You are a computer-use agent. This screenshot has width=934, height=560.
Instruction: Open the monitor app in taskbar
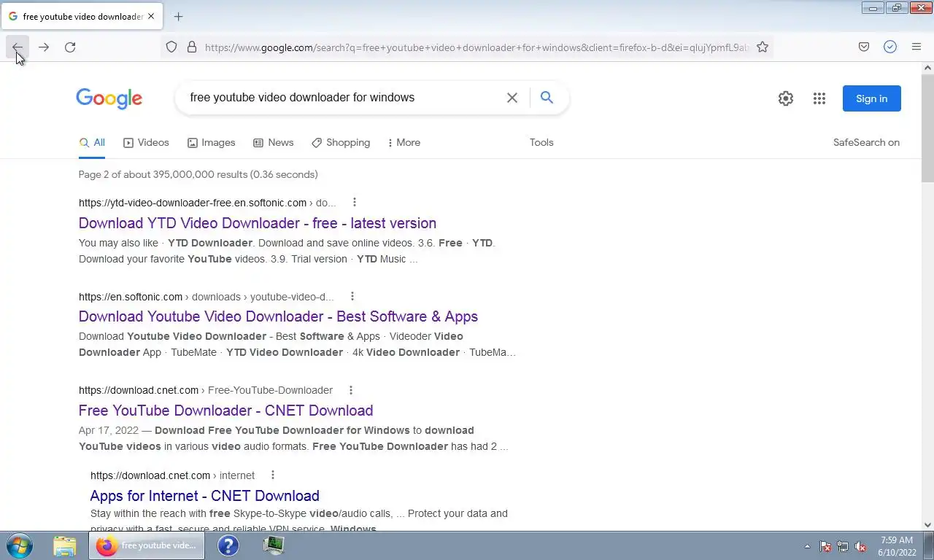pyautogui.click(x=274, y=545)
